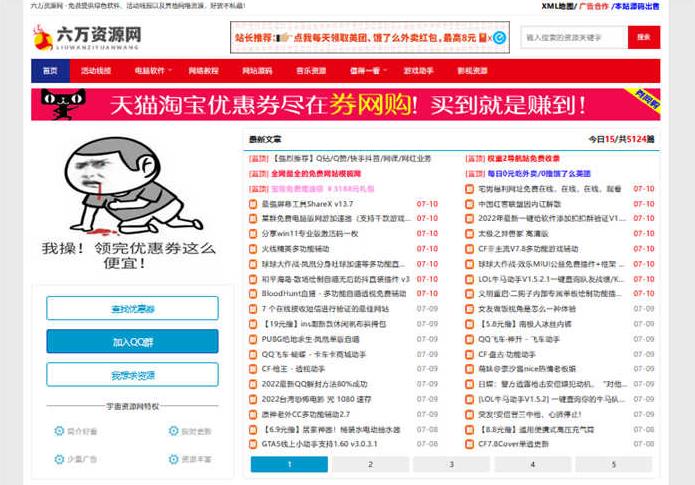Click the orange icon beside ShareX v13.7 article

click(x=254, y=203)
